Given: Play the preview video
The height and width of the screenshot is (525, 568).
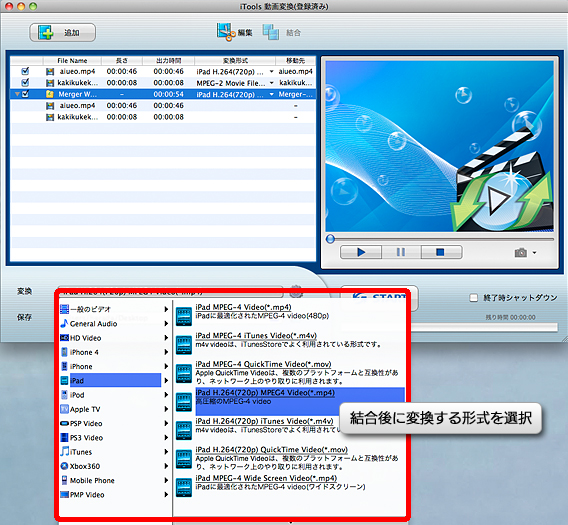Looking at the screenshot, I should coord(361,252).
